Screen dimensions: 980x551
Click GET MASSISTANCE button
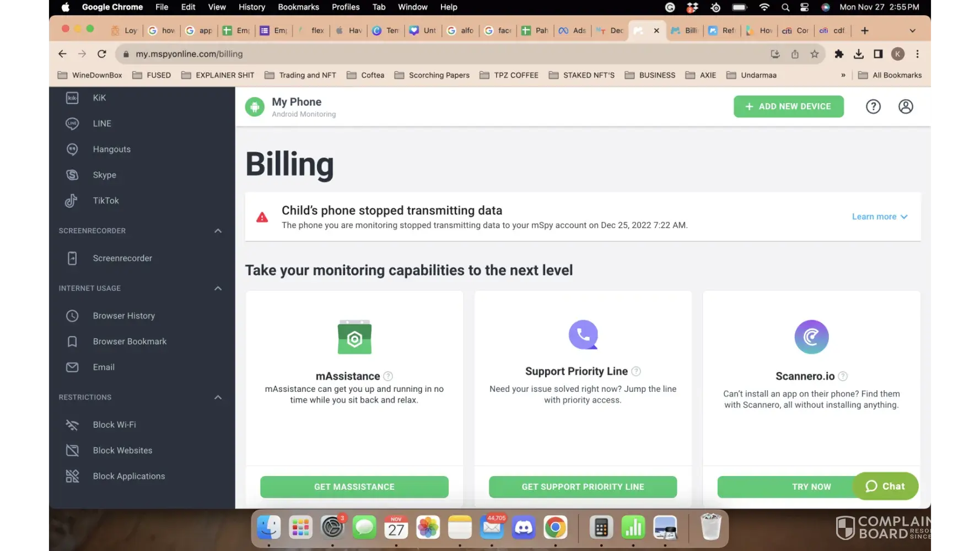click(354, 487)
